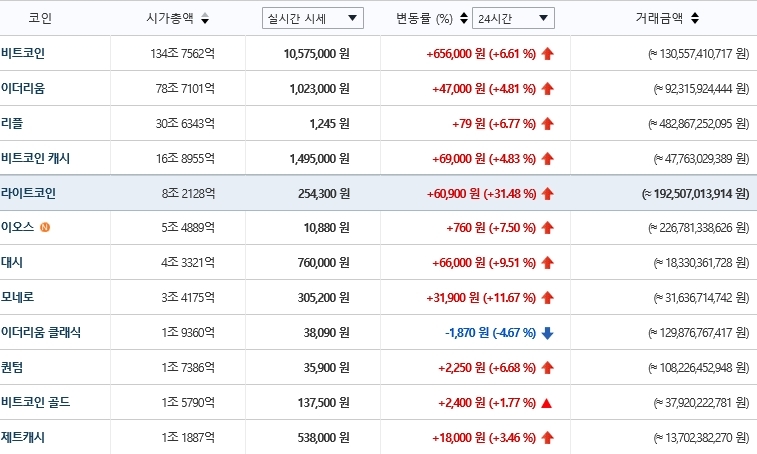Click the red up arrow in 리플 row

(x=547, y=124)
